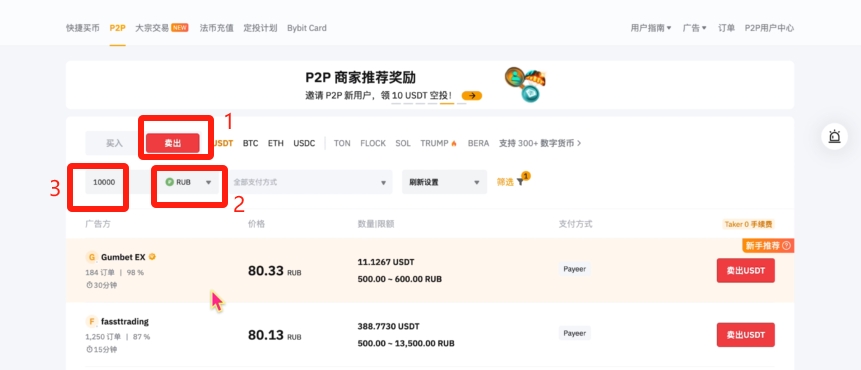Viewport: 861px width, 370px height.
Task: Click the 500.00 ~ 13,500.00 RUB limit
Action: click(x=406, y=344)
